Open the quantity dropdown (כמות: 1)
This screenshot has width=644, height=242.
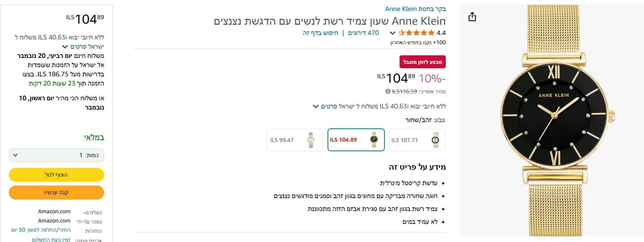click(56, 155)
